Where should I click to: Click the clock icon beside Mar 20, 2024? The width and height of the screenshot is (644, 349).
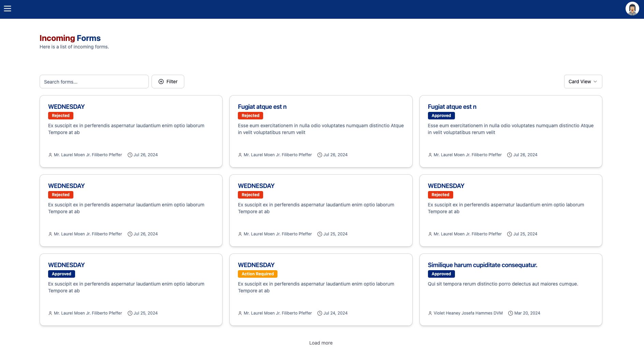click(511, 313)
